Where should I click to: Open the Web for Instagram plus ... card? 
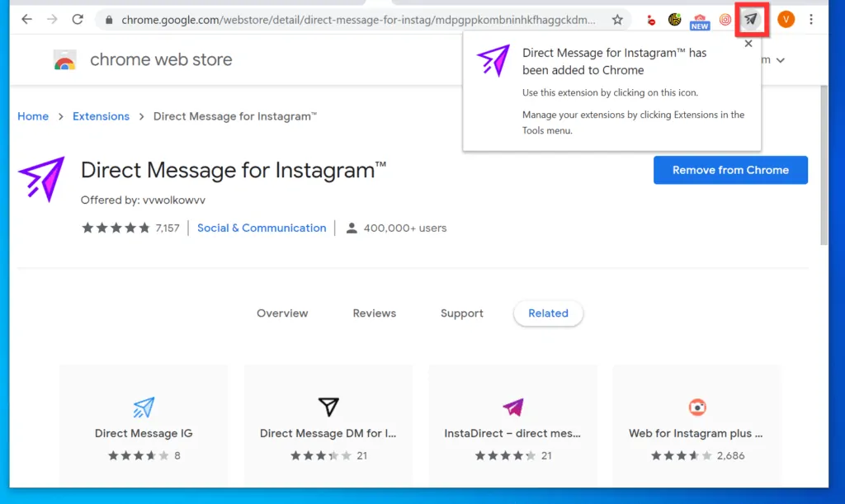(696, 426)
